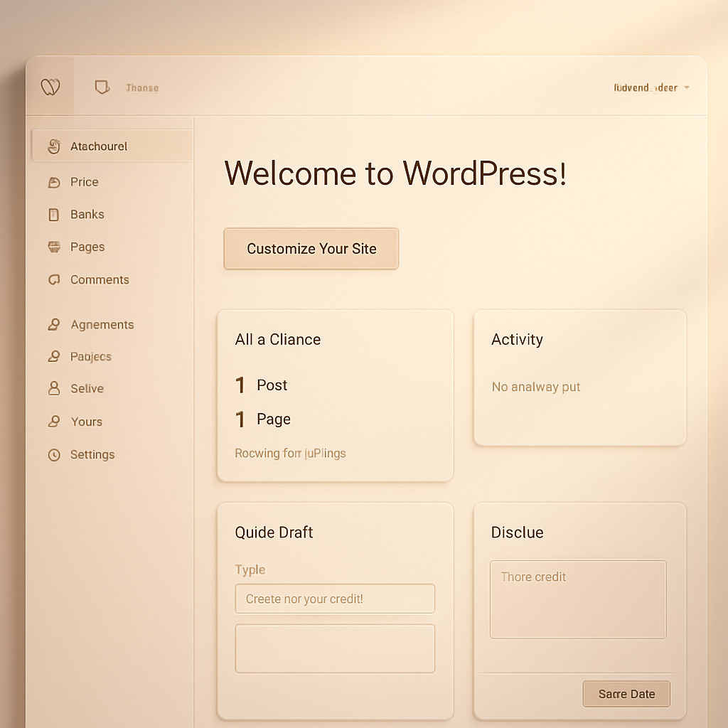Open Pabjecs in the sidebar
The image size is (728, 728).
click(91, 357)
